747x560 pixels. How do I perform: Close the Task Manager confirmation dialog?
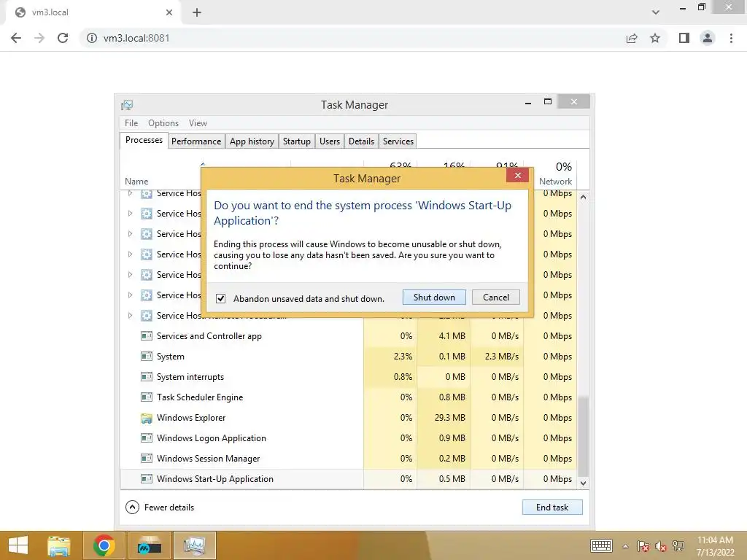pyautogui.click(x=517, y=176)
